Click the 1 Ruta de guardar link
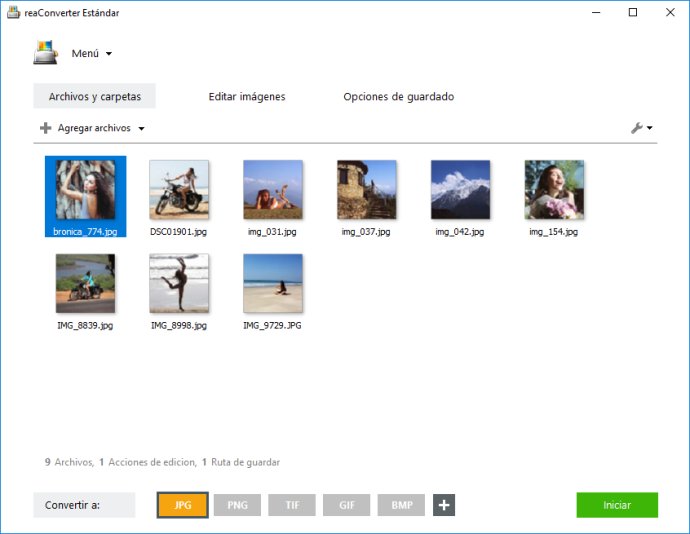 coord(241,462)
